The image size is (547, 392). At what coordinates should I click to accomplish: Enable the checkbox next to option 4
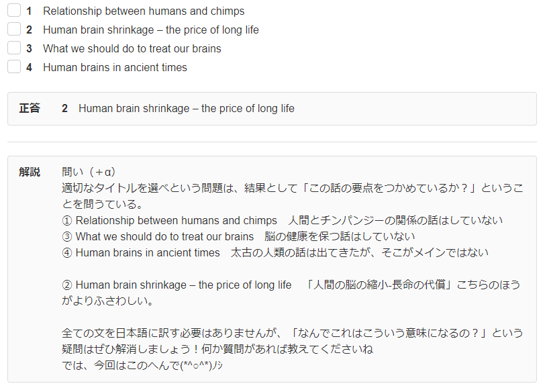tap(14, 67)
